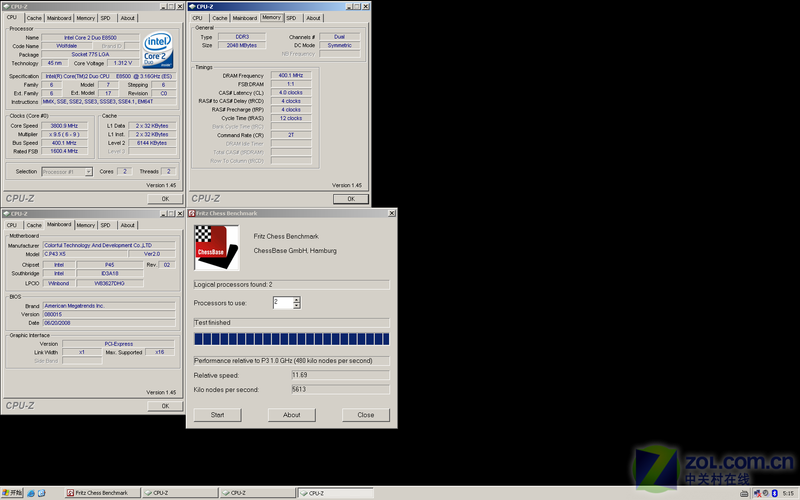Open the SPD tab in the CPU-Z processor window
The width and height of the screenshot is (800, 500).
(x=106, y=18)
